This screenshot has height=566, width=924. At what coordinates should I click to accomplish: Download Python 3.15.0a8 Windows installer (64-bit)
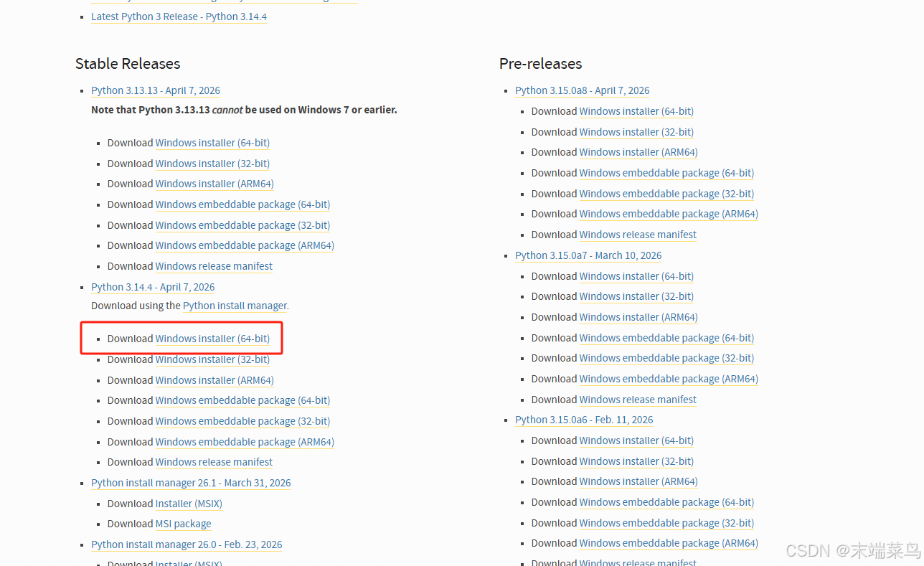(x=636, y=111)
